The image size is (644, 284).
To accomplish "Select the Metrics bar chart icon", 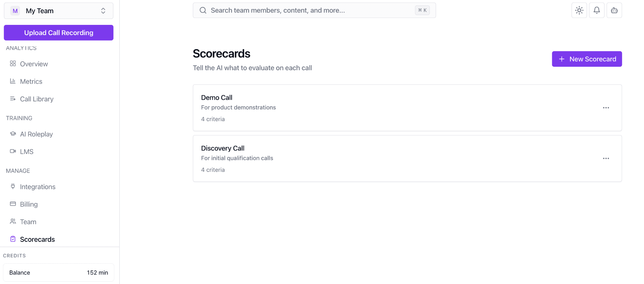I will click(13, 81).
